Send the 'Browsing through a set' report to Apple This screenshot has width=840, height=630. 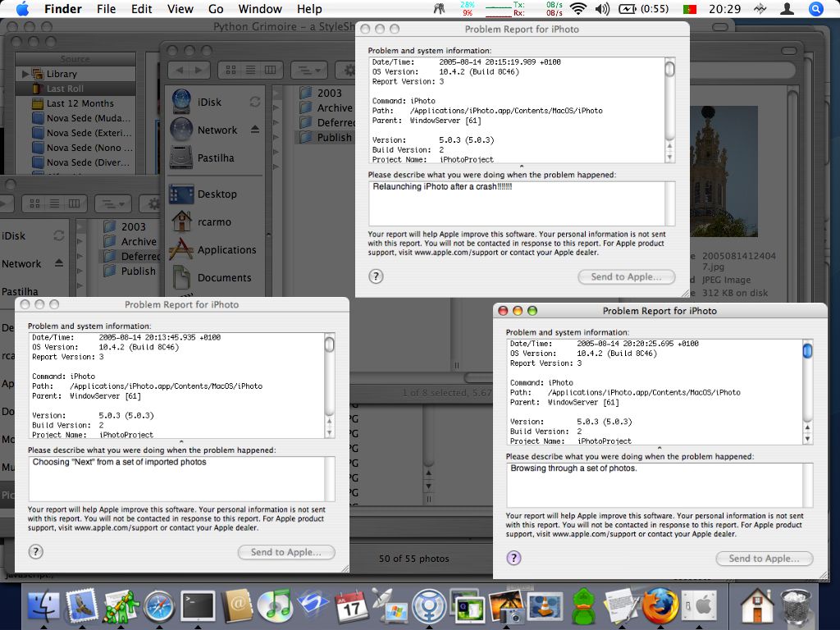click(765, 558)
